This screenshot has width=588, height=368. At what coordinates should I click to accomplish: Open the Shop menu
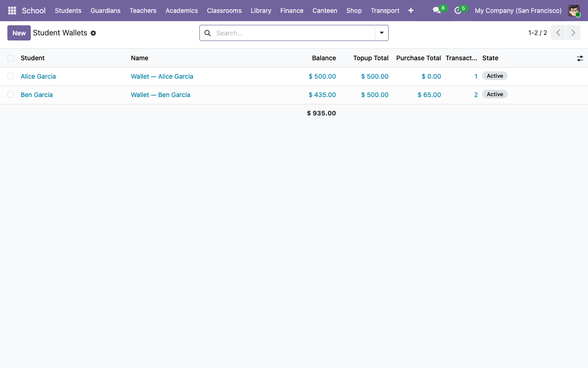coord(354,11)
